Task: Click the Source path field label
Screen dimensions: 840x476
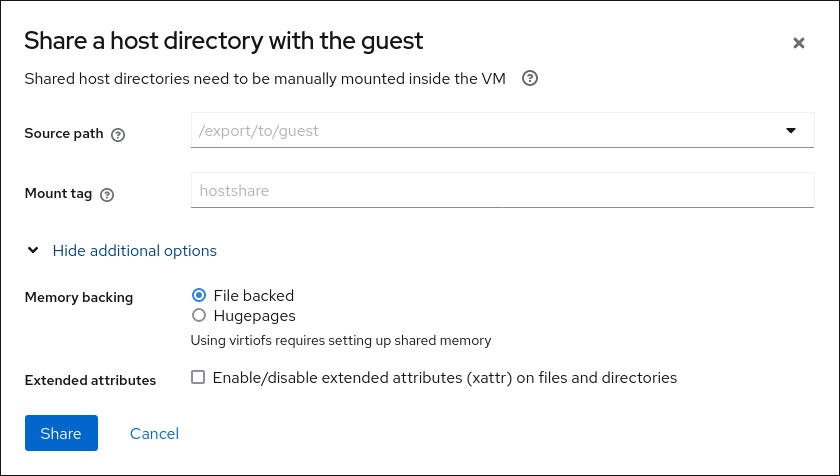Action: pos(64,134)
